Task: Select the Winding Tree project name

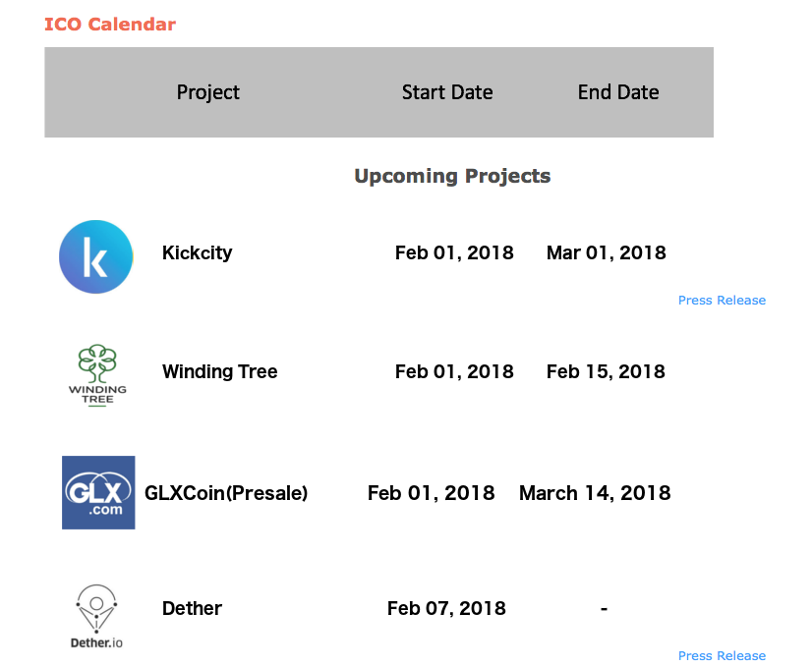Action: click(x=219, y=371)
